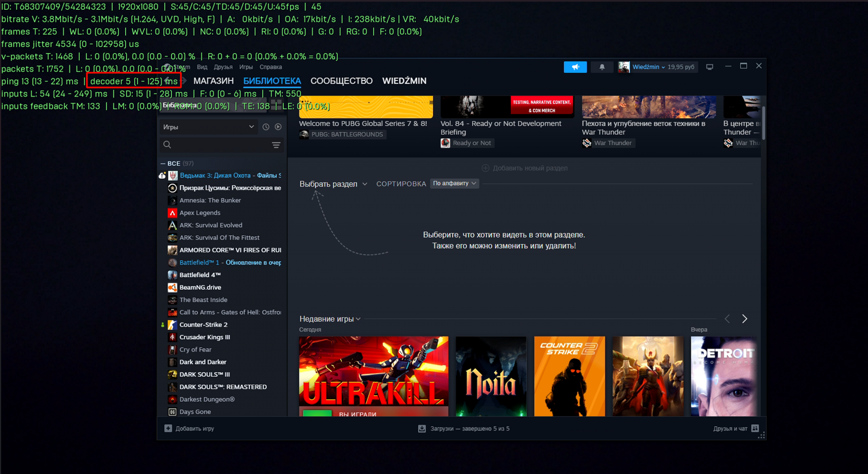Open the Справка menu

[x=271, y=67]
